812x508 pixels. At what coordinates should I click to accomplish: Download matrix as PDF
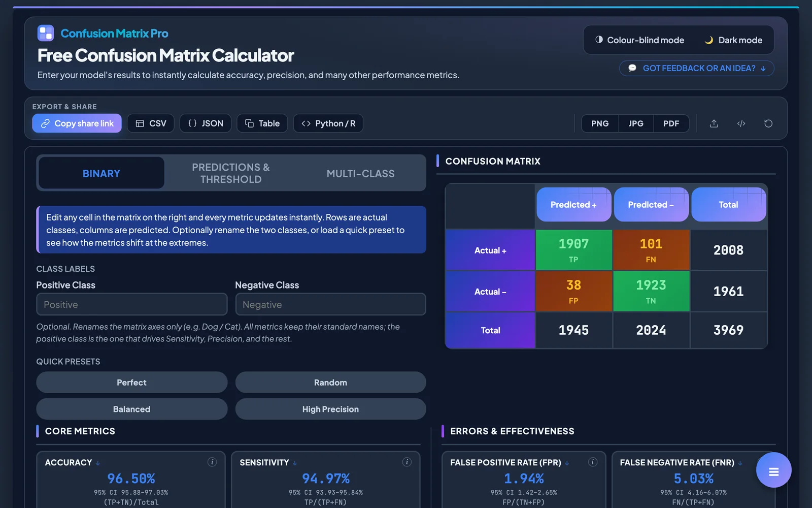671,123
